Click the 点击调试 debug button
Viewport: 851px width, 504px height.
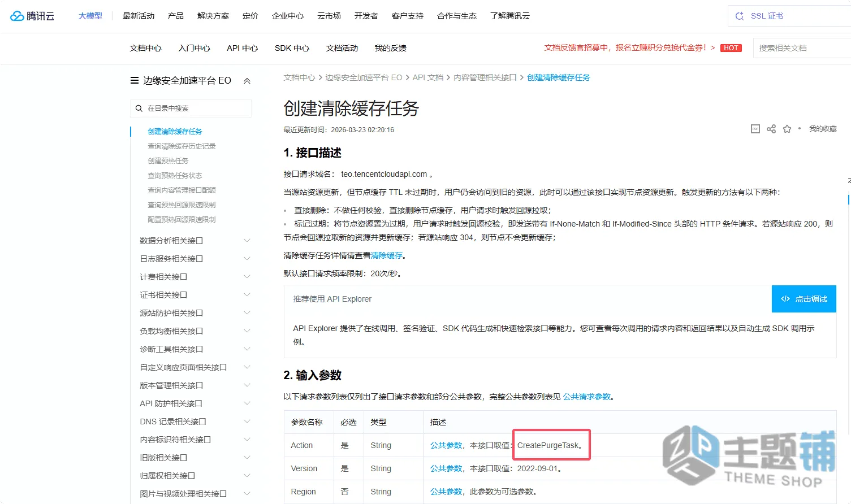pyautogui.click(x=804, y=299)
